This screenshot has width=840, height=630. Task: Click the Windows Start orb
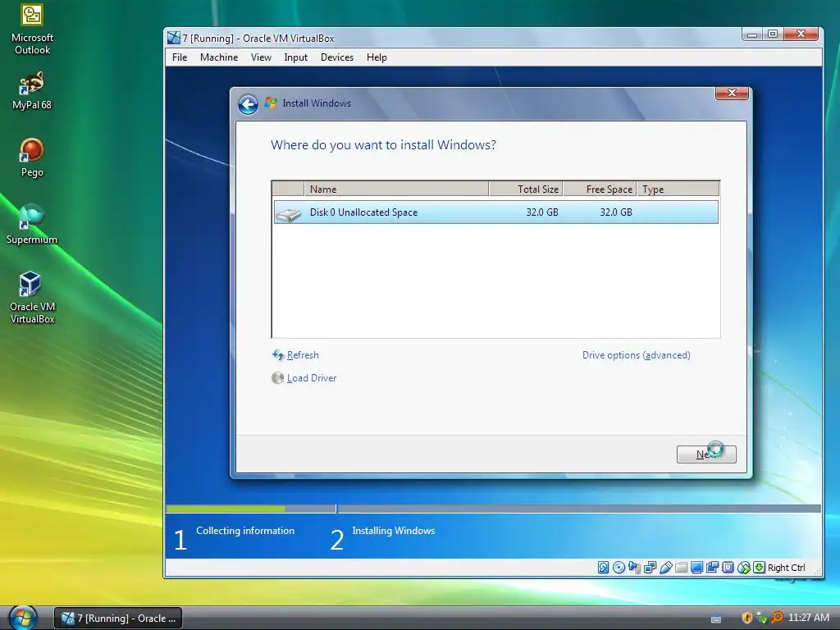[22, 618]
